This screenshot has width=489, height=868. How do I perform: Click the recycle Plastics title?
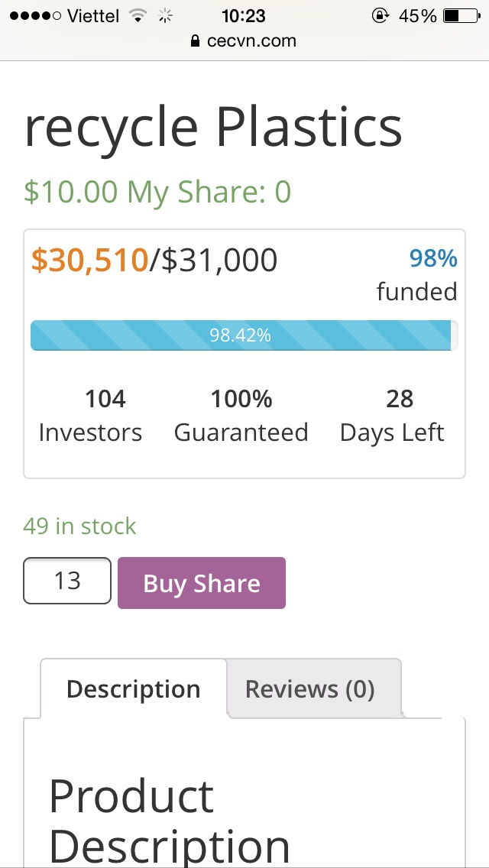click(213, 127)
